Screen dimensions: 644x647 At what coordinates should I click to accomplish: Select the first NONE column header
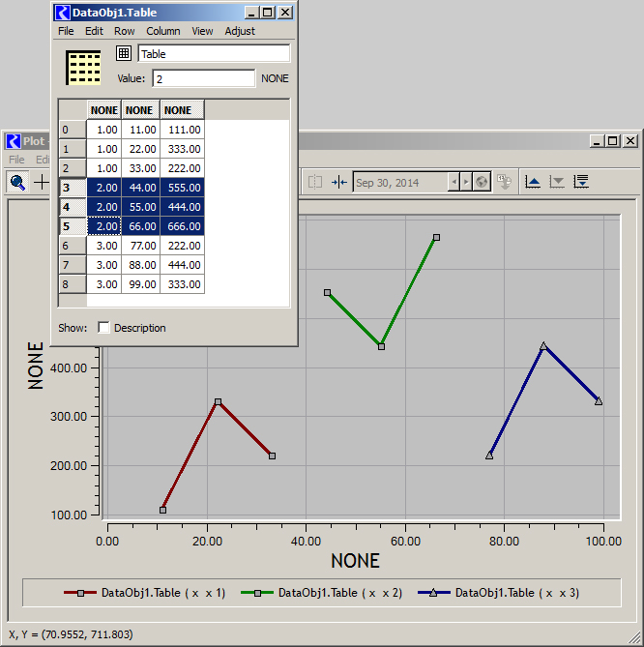[104, 110]
